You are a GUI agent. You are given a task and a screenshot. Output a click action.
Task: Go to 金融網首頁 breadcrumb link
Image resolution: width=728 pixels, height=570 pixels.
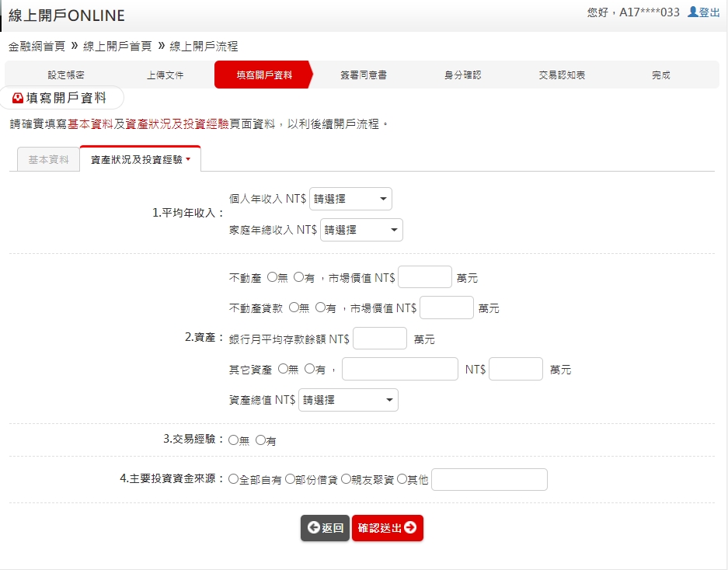pos(37,47)
